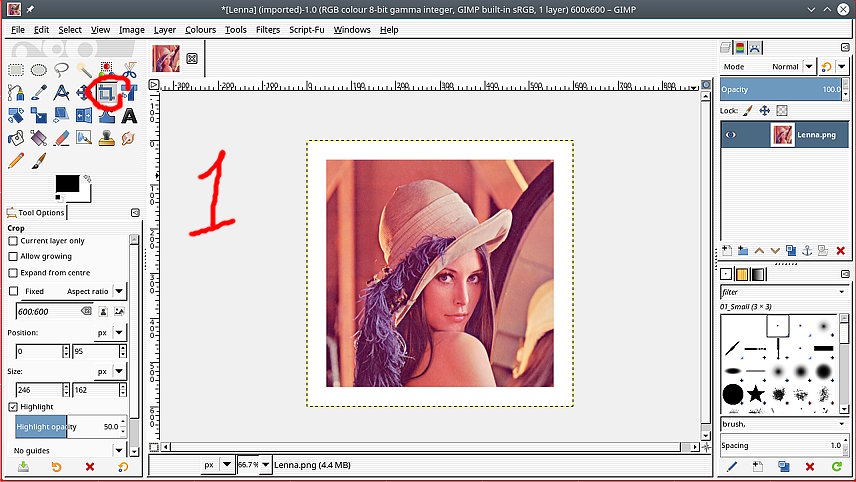Switch to the Tool Options tab
This screenshot has width=856, height=482.
[x=35, y=212]
